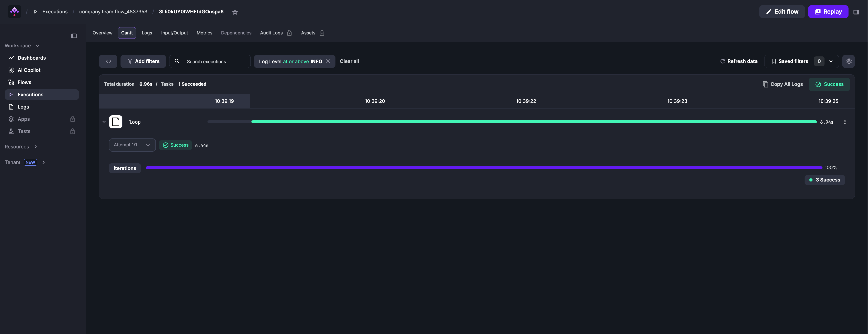The height and width of the screenshot is (334, 868).
Task: Select Executions in sidebar
Action: [42, 94]
